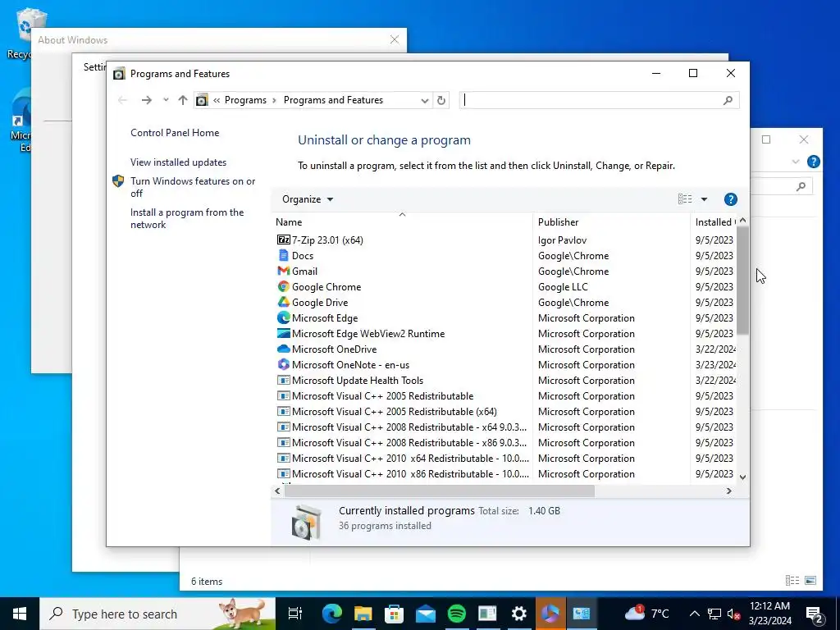Click Igor Pavlov publisher cell
This screenshot has width=840, height=630.
pos(562,240)
